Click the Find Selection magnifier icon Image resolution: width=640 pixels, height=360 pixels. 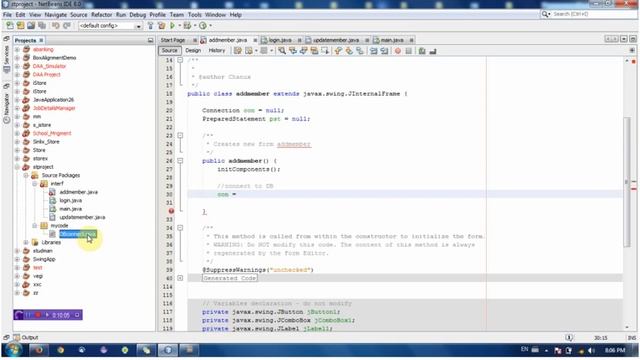tap(282, 51)
